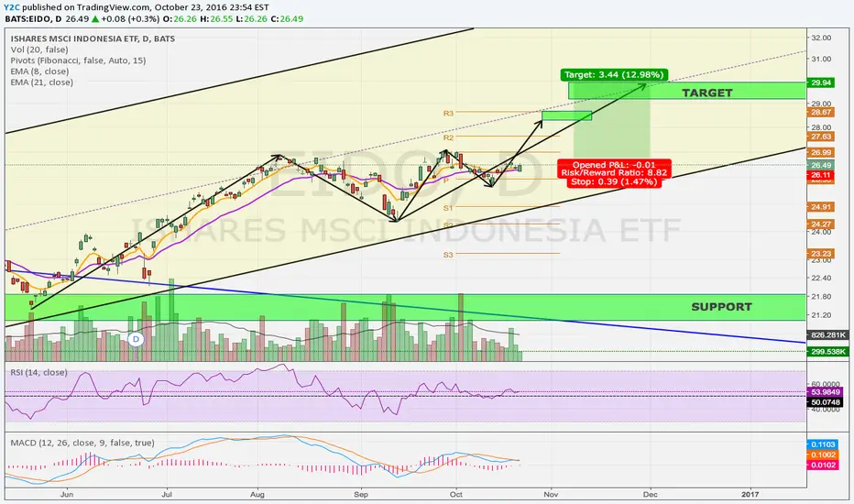Click the 21.20 price axis label
This screenshot has width=854, height=504.
point(821,315)
